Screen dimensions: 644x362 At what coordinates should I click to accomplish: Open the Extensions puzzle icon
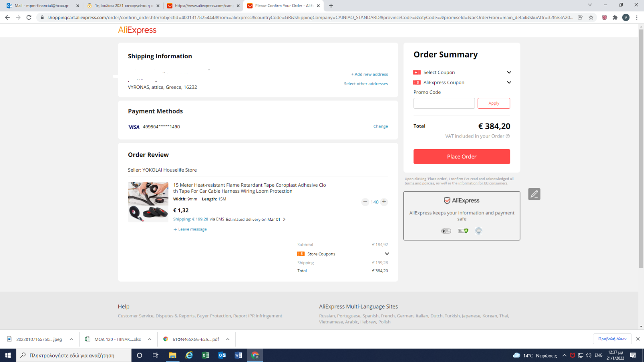click(615, 17)
